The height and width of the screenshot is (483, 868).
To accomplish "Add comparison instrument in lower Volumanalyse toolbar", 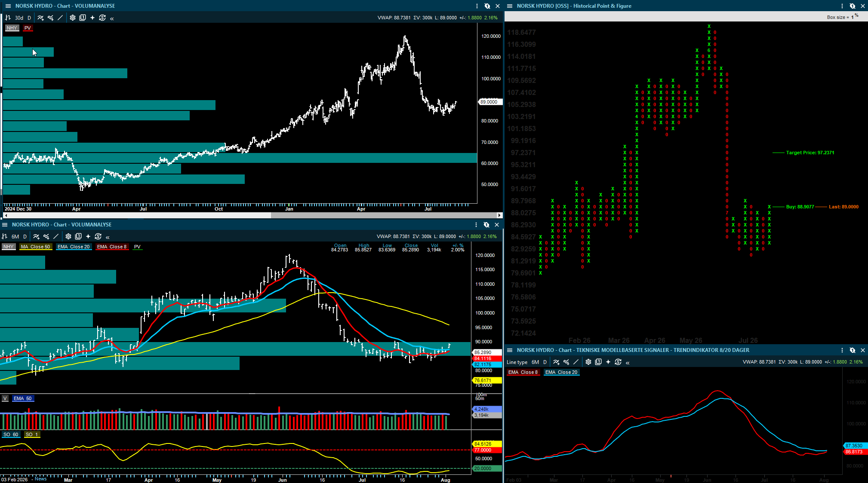I will (x=46, y=236).
